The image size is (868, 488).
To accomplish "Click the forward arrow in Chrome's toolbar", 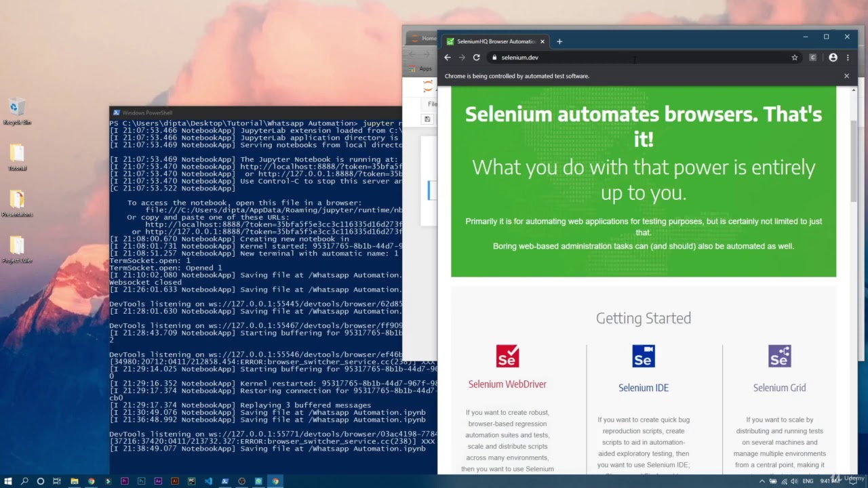I will click(462, 58).
